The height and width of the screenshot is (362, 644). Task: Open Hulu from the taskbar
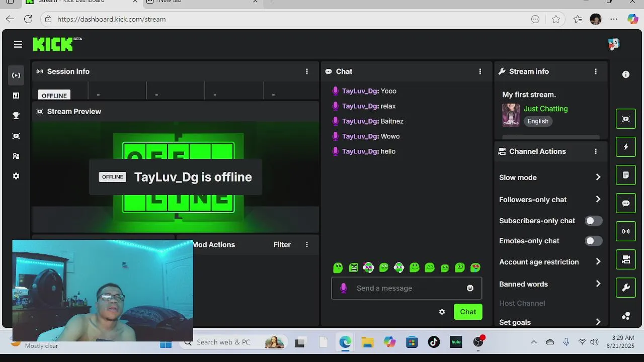pos(456,342)
